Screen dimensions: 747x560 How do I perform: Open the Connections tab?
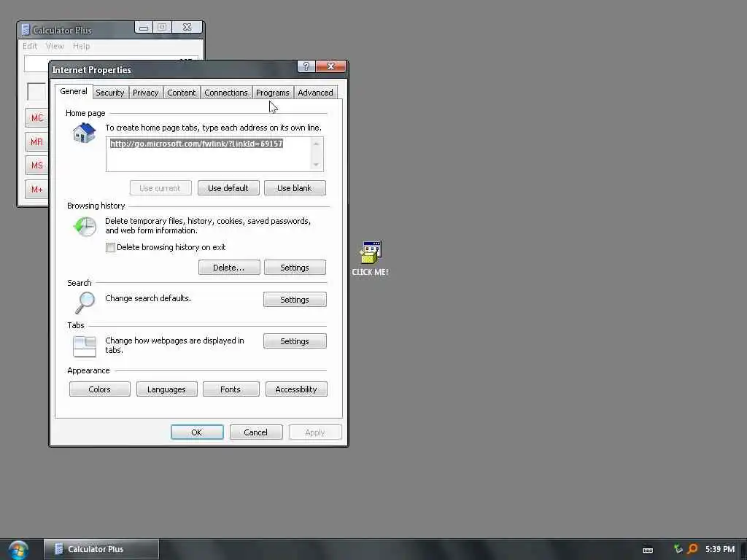226,93
